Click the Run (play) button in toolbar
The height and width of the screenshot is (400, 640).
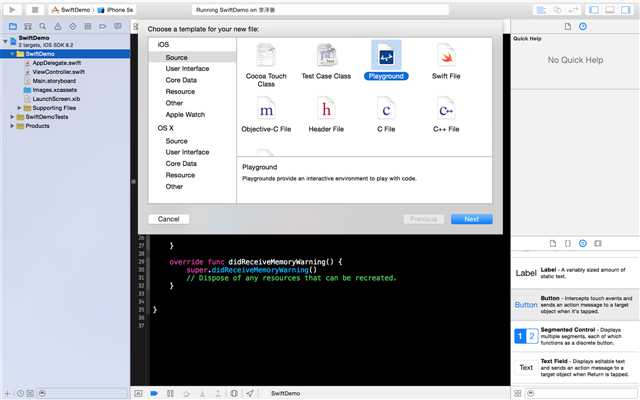(x=12, y=9)
